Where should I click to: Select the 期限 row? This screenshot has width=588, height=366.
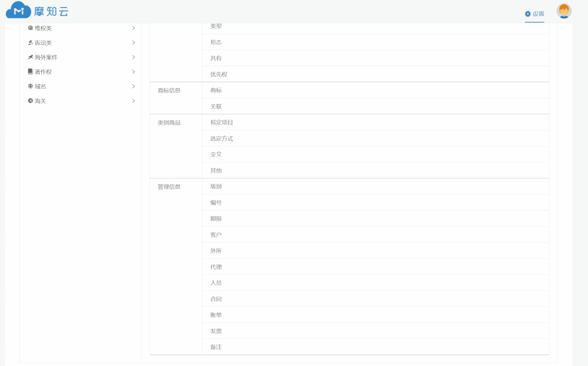(375, 218)
